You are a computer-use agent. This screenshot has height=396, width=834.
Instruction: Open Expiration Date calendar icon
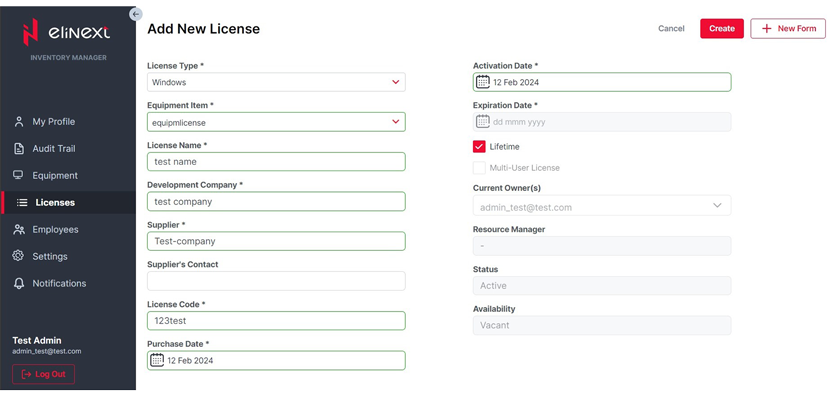pyautogui.click(x=482, y=122)
